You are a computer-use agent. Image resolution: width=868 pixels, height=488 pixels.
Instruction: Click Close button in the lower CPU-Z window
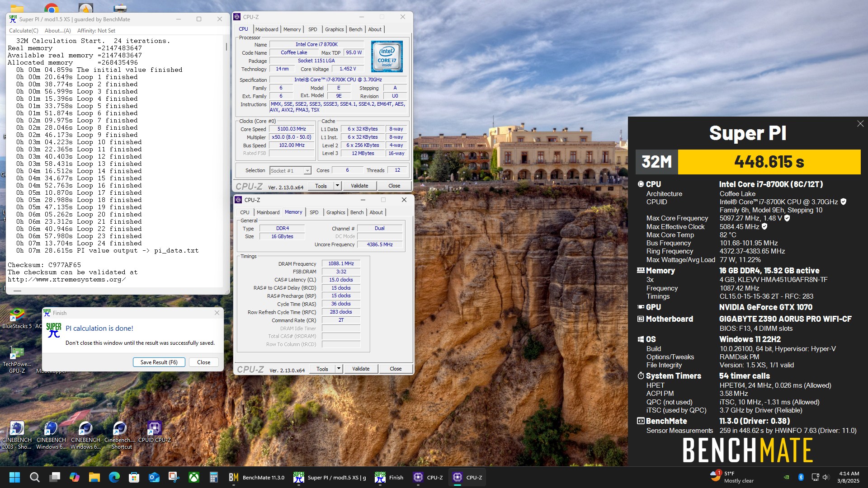(396, 369)
